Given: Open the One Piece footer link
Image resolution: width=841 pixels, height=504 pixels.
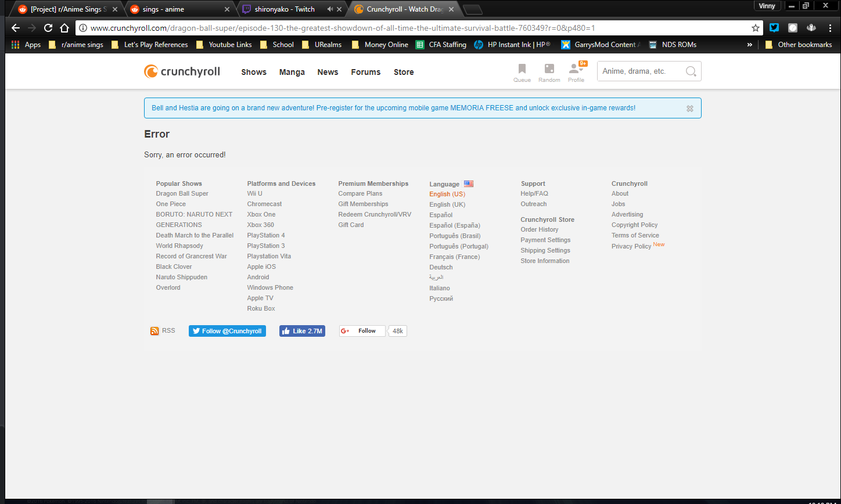Looking at the screenshot, I should [171, 204].
